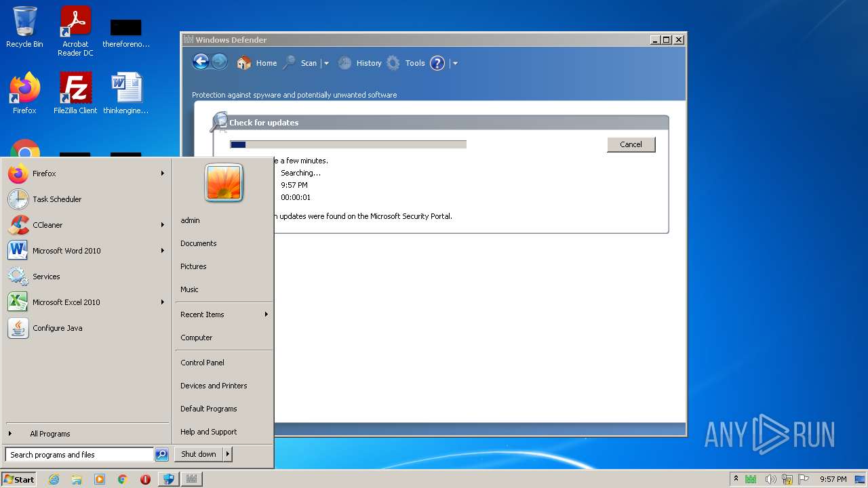The image size is (868, 488).
Task: Open Control Panel from the Start menu
Action: (x=224, y=363)
